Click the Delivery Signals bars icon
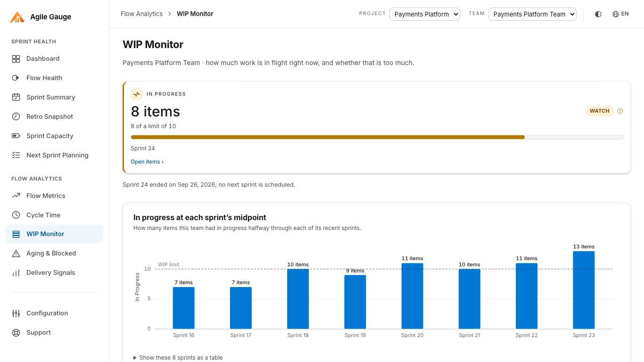This screenshot has height=362, width=644. pyautogui.click(x=16, y=273)
